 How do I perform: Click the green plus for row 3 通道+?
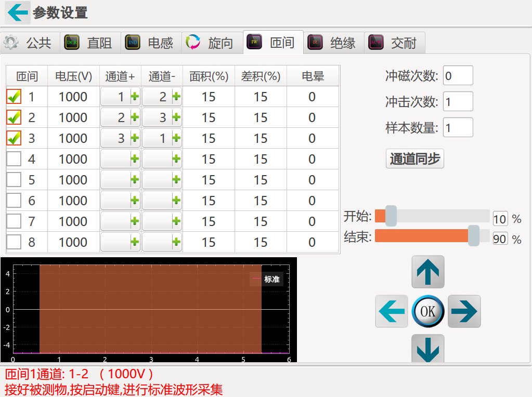click(135, 138)
